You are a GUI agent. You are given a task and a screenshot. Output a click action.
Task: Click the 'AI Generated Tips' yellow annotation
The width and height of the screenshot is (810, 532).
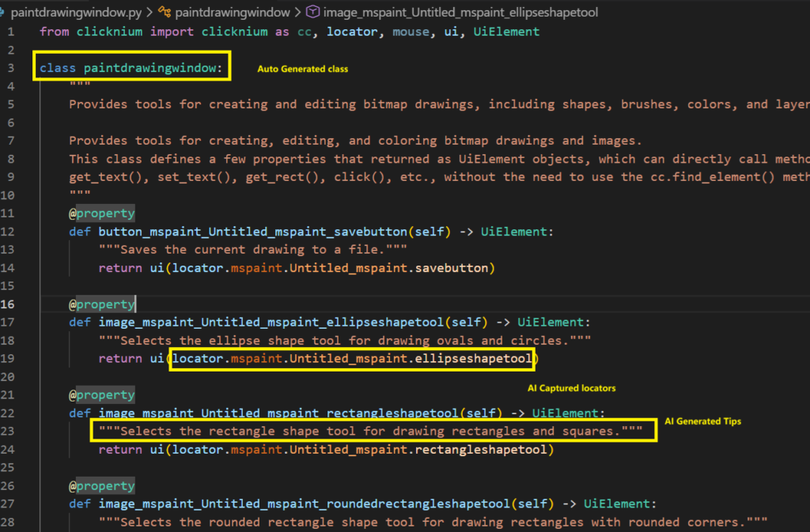pos(702,421)
